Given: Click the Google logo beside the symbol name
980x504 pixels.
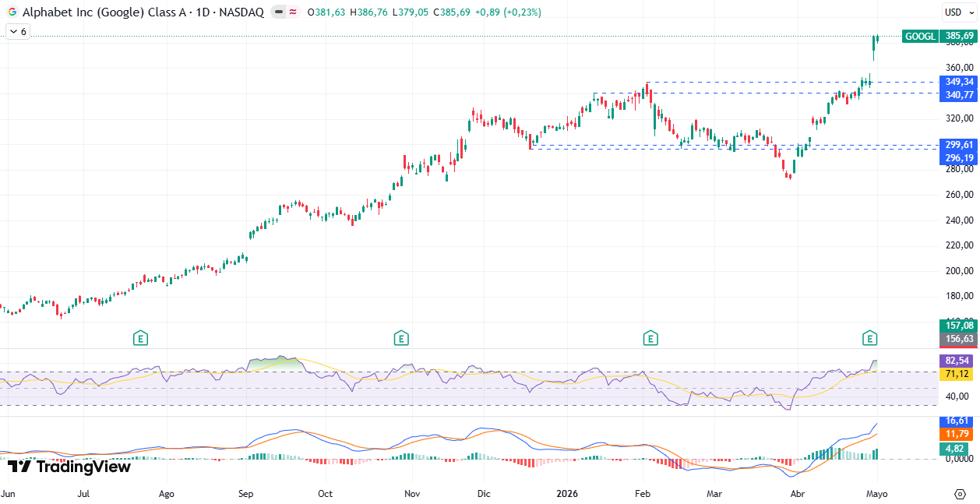Looking at the screenshot, I should point(12,12).
